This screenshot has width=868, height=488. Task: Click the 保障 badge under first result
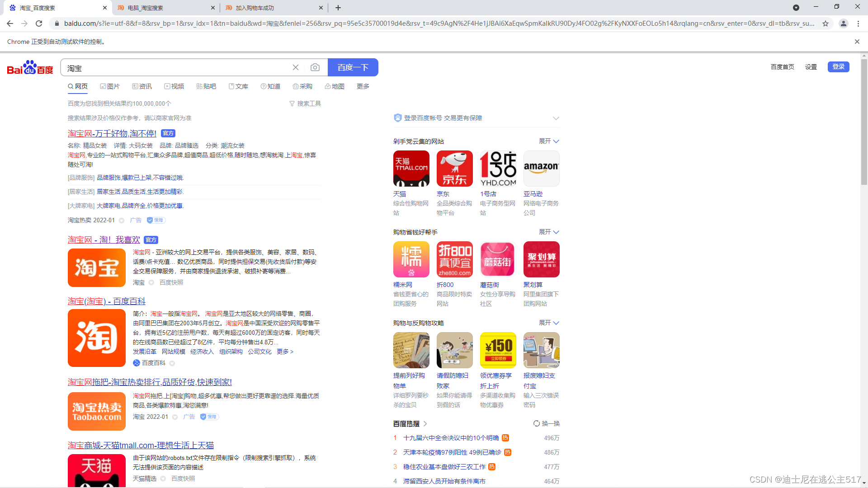coord(156,220)
